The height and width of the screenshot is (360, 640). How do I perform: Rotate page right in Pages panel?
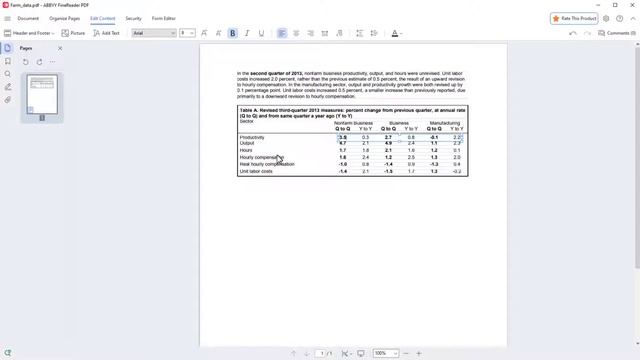[x=39, y=62]
